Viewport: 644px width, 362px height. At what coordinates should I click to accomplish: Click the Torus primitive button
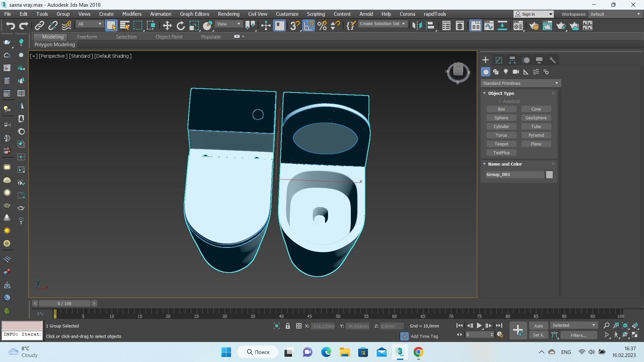pyautogui.click(x=501, y=135)
